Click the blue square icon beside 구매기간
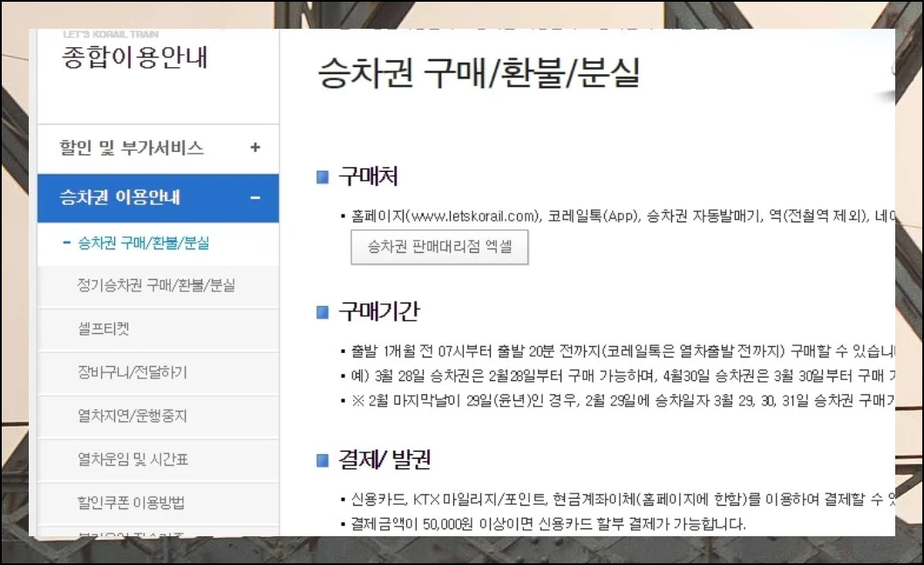924x565 pixels. pos(323,312)
